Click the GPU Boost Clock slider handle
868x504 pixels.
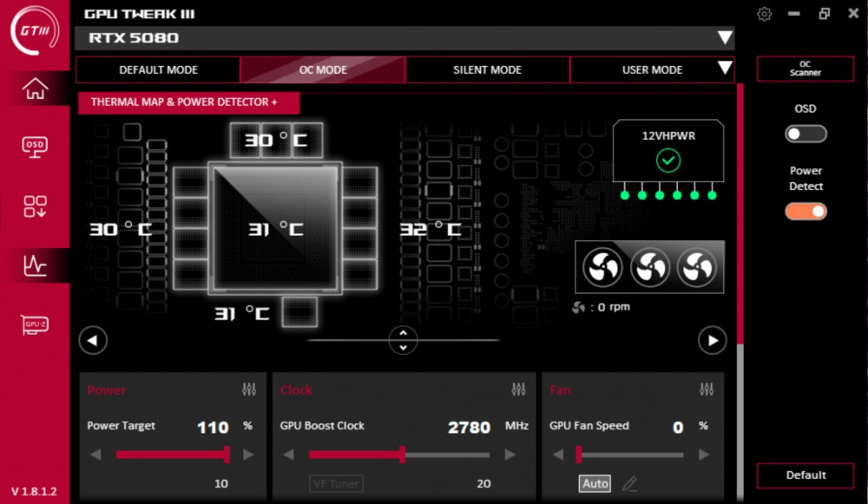(403, 455)
